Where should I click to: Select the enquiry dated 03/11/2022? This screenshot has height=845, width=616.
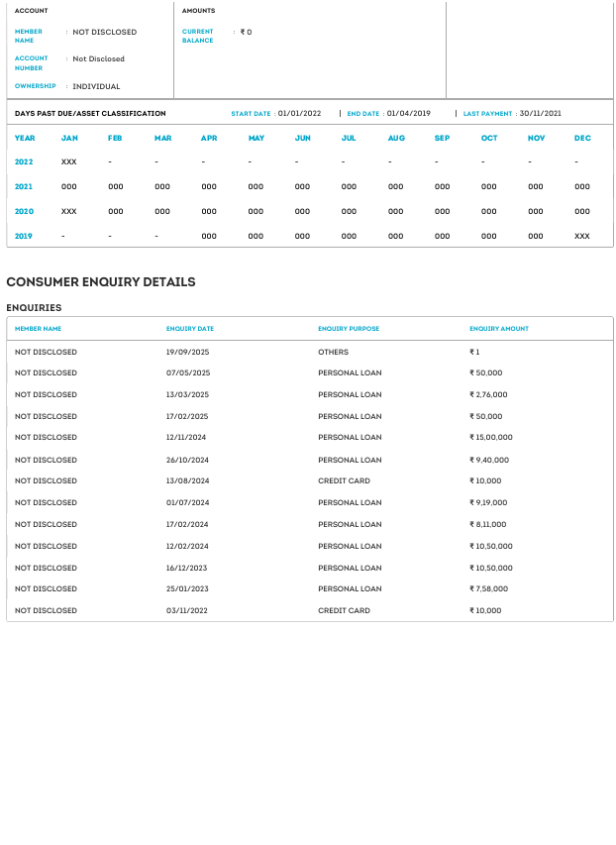coord(188,611)
